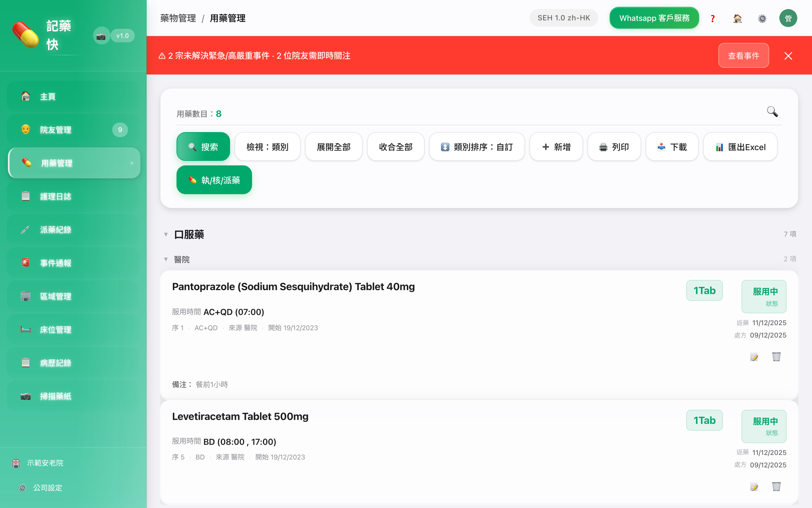Viewport: 812px width, 508px height.
Task: Navigate to 床位管理
Action: point(73,330)
